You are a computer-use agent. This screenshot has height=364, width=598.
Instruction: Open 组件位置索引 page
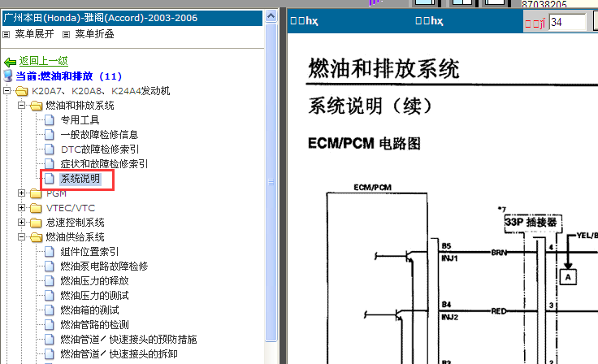(89, 252)
